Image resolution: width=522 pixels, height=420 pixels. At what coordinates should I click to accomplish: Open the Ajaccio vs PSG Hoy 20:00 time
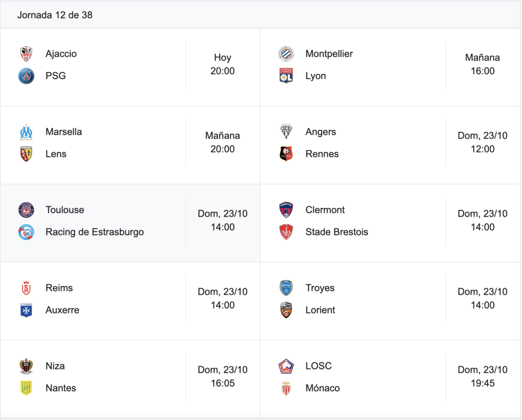tap(222, 64)
